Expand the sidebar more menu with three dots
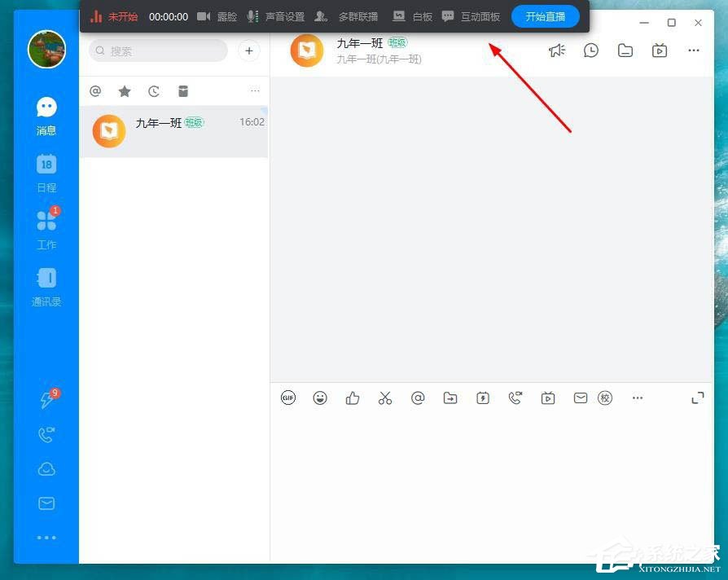Screen dimensions: 728x580 point(46,537)
